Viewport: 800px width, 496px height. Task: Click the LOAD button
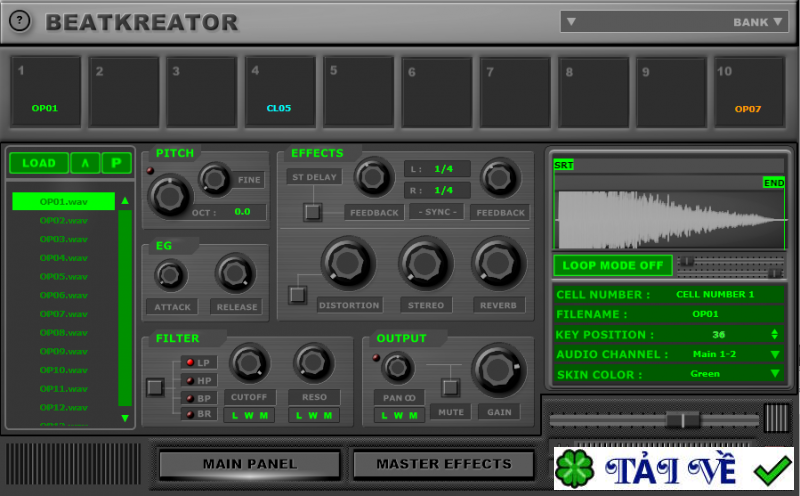[x=39, y=163]
